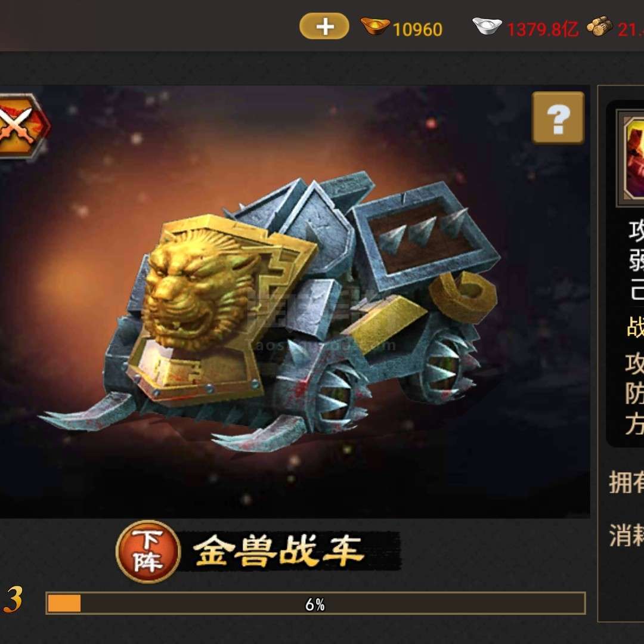The image size is (644, 644).
Task: Select the 拥有 label in right panel
Action: 626,482
